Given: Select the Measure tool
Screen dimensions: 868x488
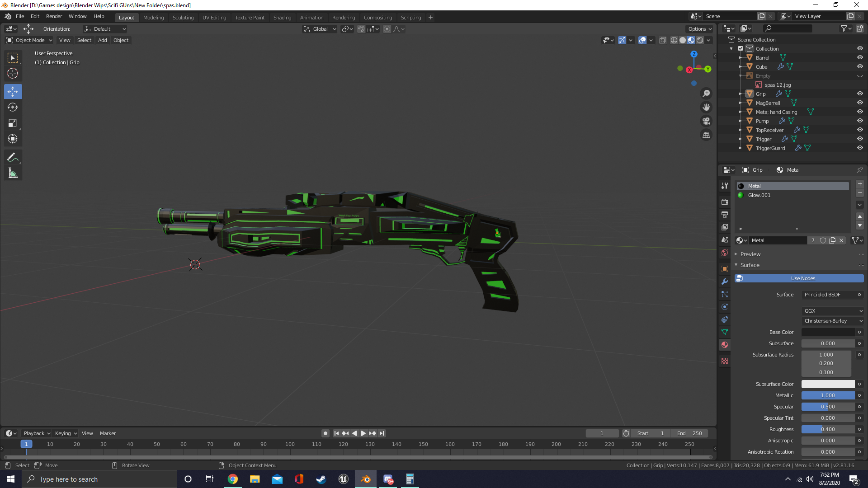Looking at the screenshot, I should point(13,173).
